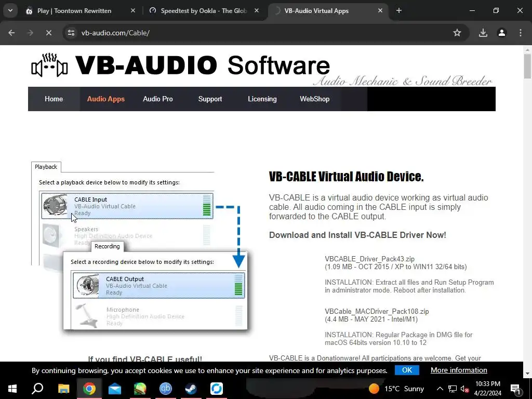Switch to the Speedtest by Ookla tab
Image resolution: width=532 pixels, height=399 pixels.
pyautogui.click(x=204, y=11)
